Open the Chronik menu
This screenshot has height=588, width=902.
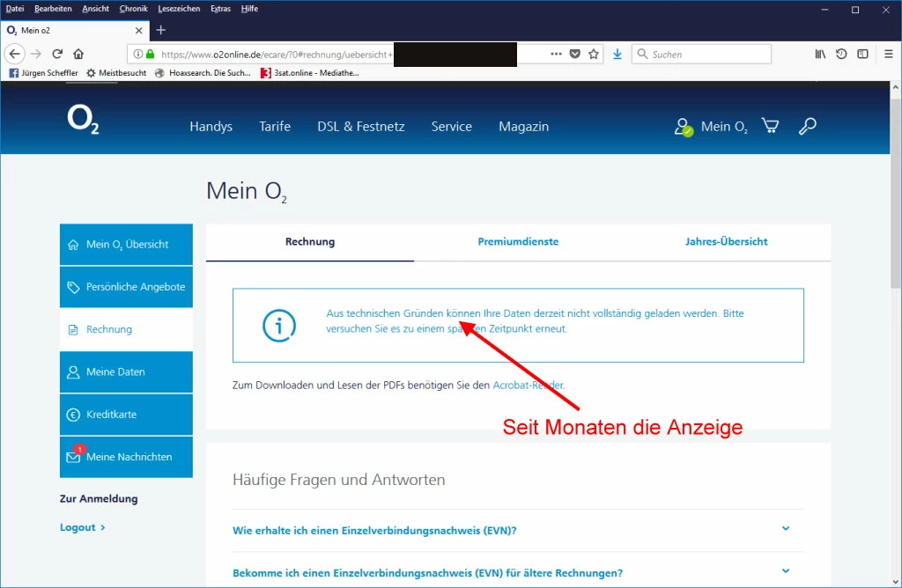pos(134,9)
